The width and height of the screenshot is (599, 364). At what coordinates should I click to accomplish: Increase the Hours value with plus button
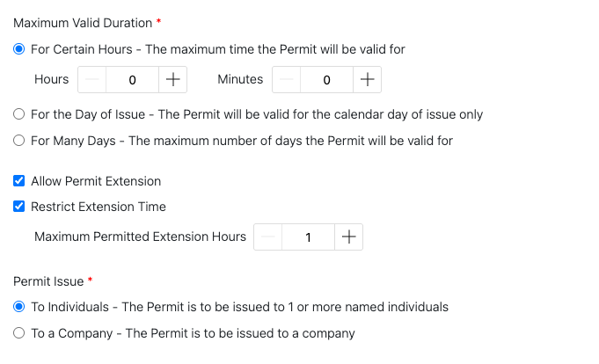pyautogui.click(x=172, y=80)
